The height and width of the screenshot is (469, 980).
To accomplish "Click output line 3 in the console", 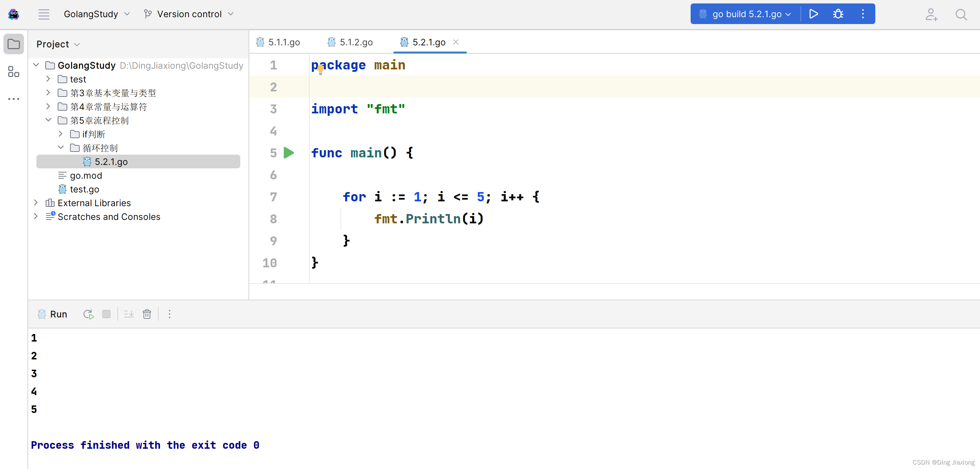I will pyautogui.click(x=34, y=373).
